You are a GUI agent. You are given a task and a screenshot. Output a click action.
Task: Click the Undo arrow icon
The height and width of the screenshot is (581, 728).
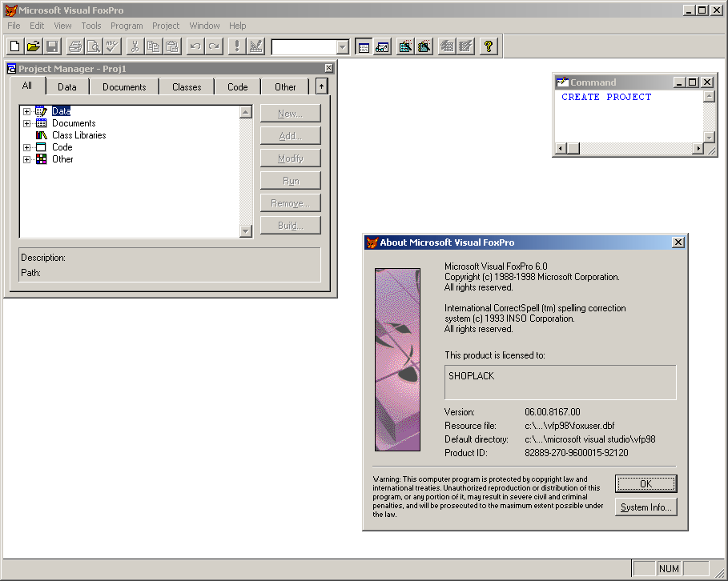(195, 46)
